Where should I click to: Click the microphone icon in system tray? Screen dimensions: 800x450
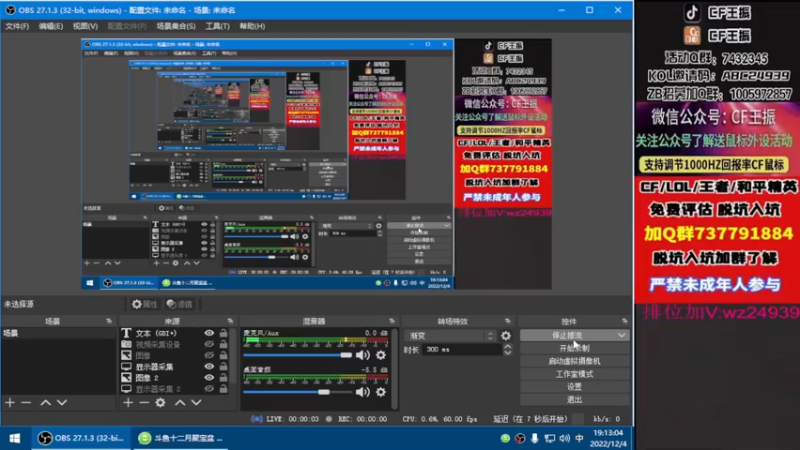pyautogui.click(x=534, y=438)
